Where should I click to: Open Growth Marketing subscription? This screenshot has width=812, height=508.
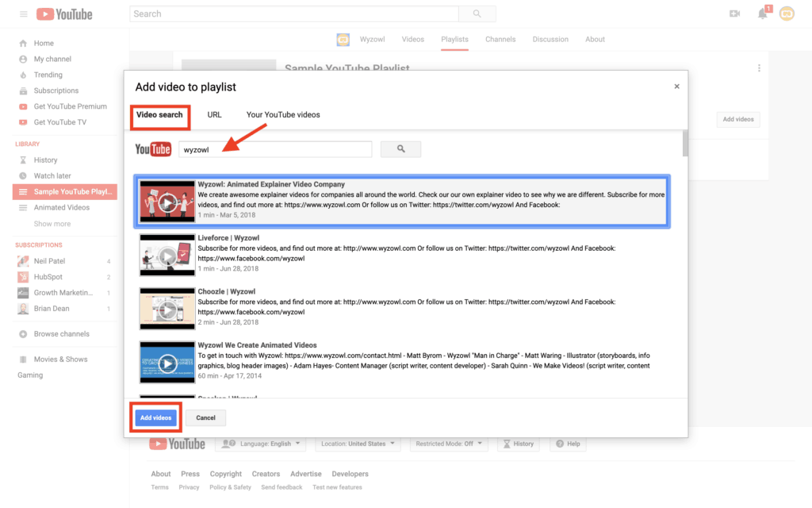click(63, 292)
